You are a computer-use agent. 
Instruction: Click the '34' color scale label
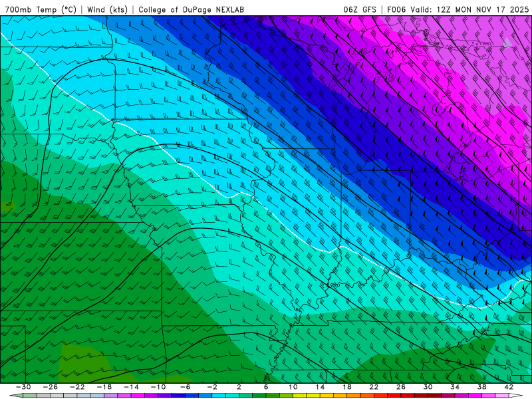click(x=455, y=387)
